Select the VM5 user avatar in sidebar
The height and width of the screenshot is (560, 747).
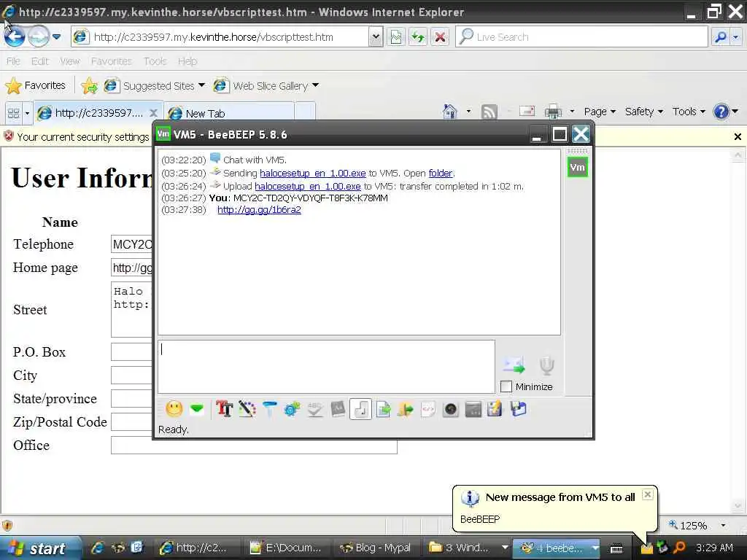pos(578,167)
